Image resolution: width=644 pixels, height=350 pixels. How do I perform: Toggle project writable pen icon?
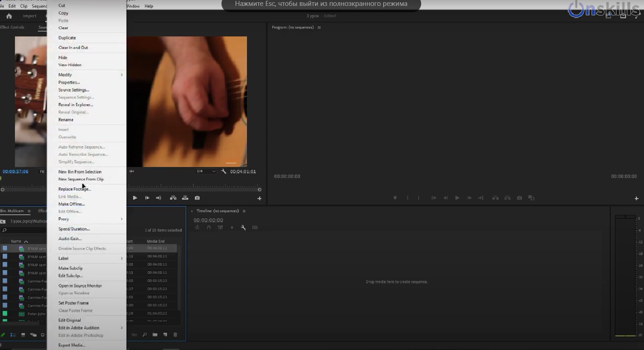click(3, 335)
